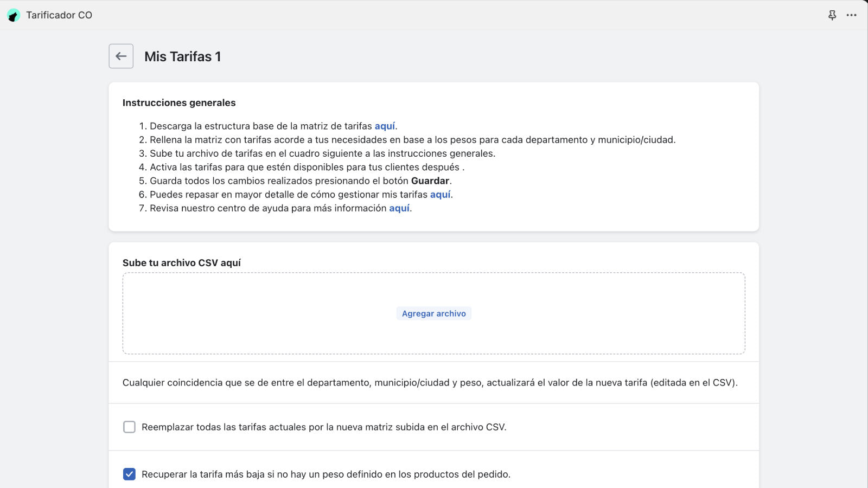Click the 'Instrucciones generales' heading
The width and height of the screenshot is (868, 488).
coord(179,102)
